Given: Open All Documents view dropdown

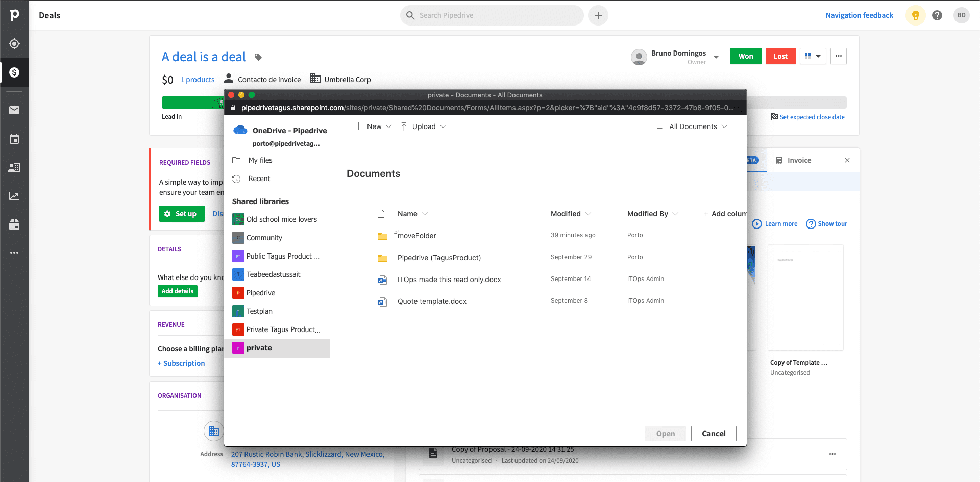Looking at the screenshot, I should (692, 126).
